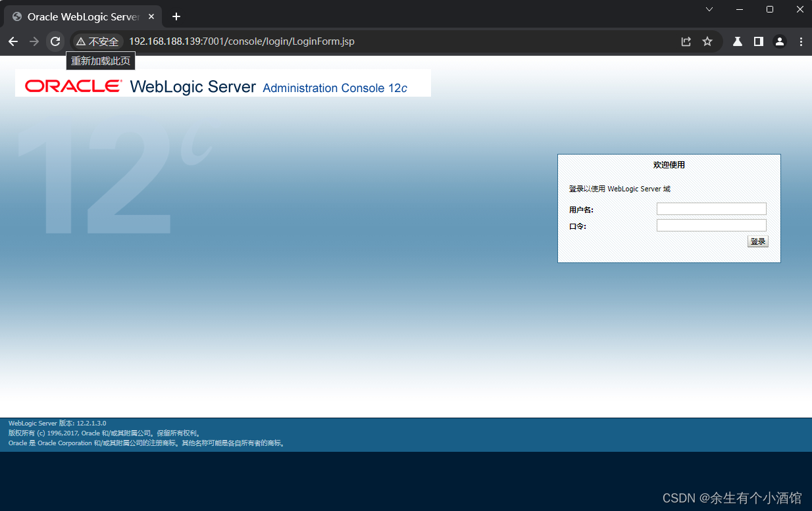This screenshot has width=812, height=511.
Task: Open the Chrome profile menu
Action: [x=780, y=41]
